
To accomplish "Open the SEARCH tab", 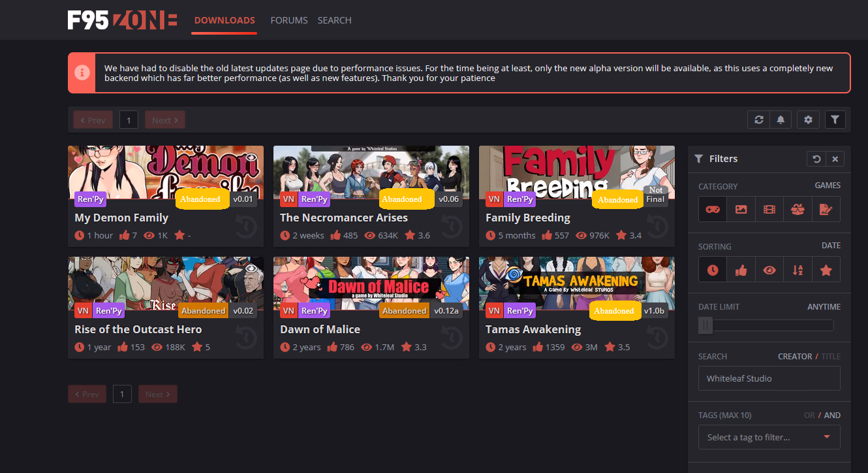I will (335, 20).
